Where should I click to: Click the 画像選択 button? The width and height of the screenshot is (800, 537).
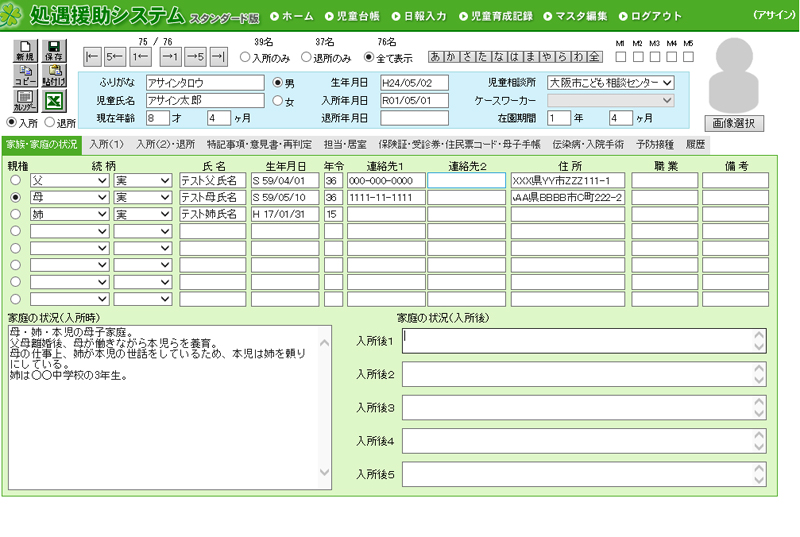click(x=734, y=123)
